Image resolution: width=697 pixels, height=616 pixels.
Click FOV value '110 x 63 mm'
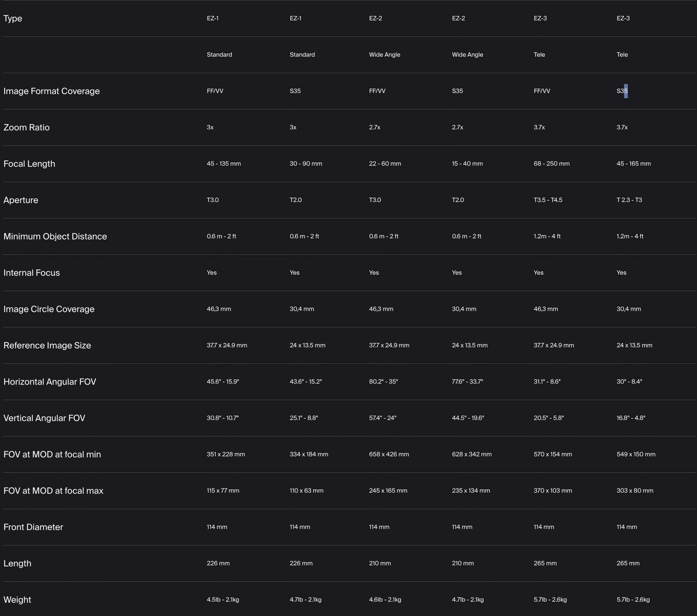pyautogui.click(x=307, y=491)
